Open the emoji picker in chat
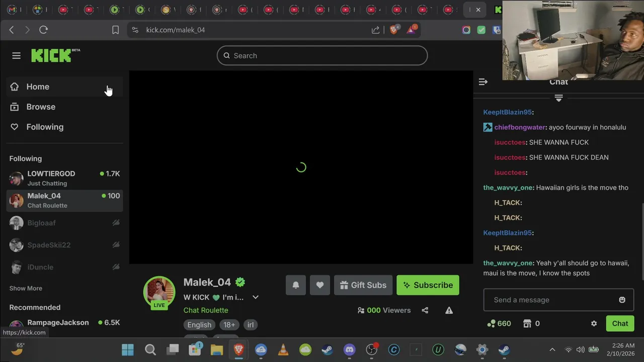 coord(622,300)
